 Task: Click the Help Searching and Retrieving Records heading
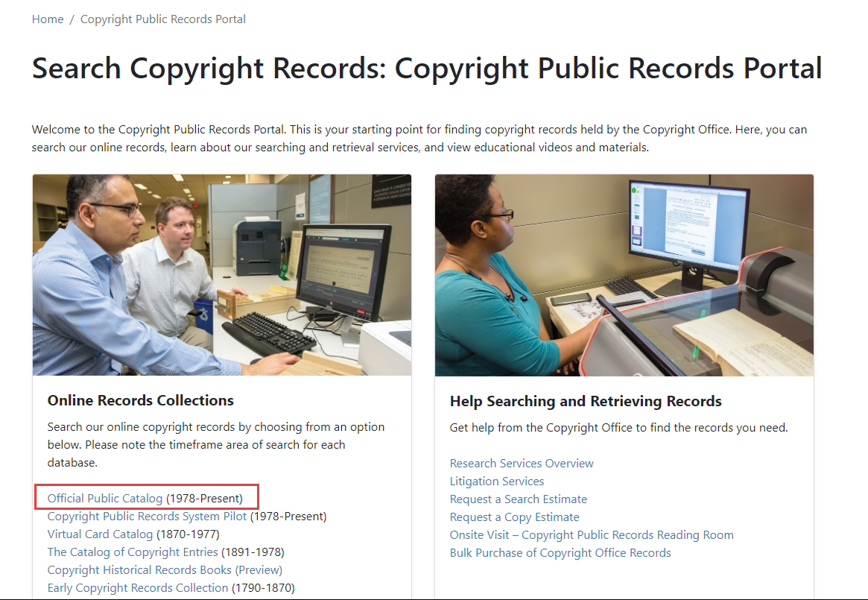[586, 401]
